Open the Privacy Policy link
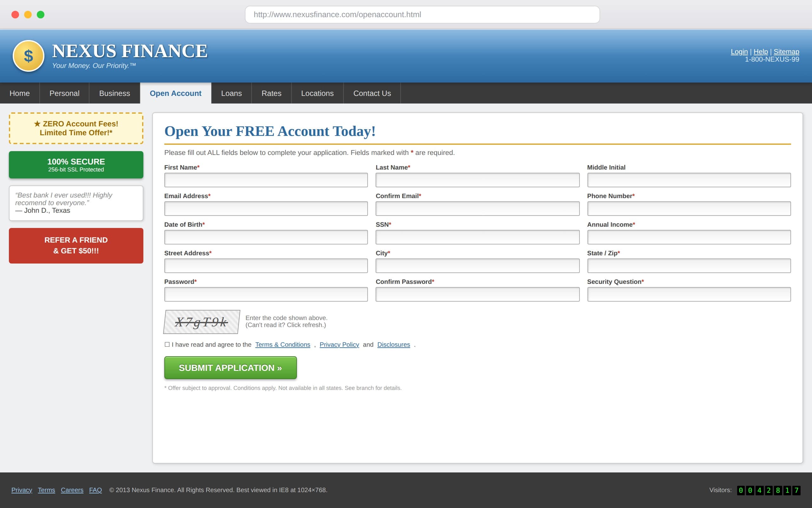812x508 pixels. coord(339,344)
